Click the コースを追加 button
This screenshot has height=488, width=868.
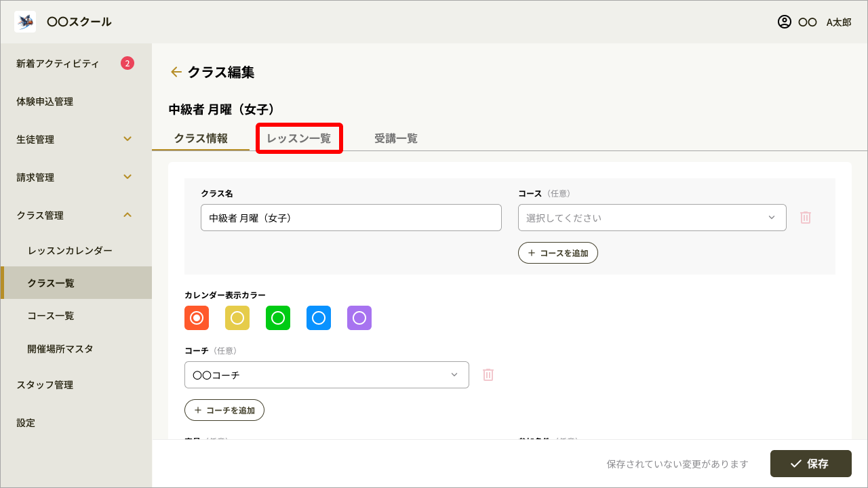click(x=557, y=253)
